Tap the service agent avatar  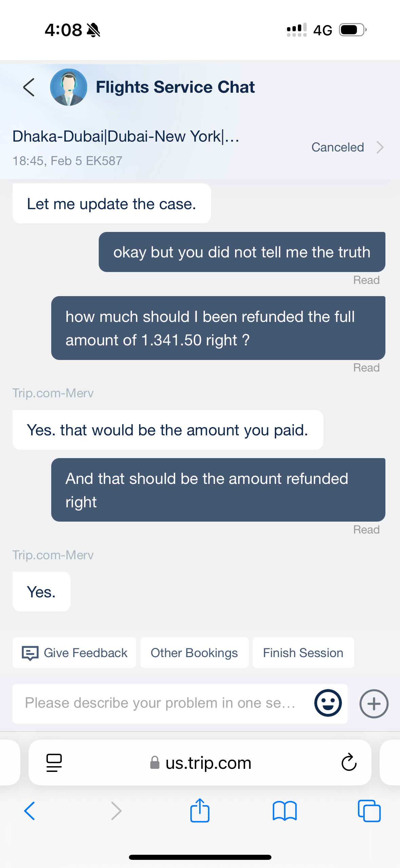coord(69,87)
